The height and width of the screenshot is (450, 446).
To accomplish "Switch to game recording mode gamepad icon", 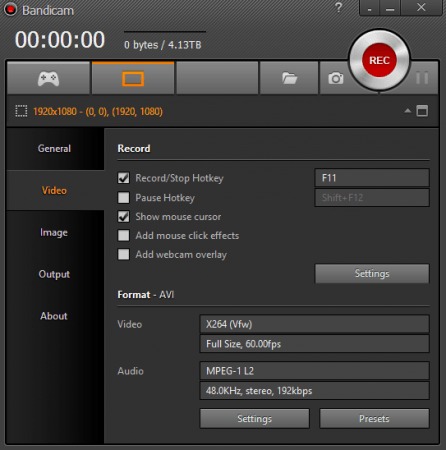I will pyautogui.click(x=49, y=79).
